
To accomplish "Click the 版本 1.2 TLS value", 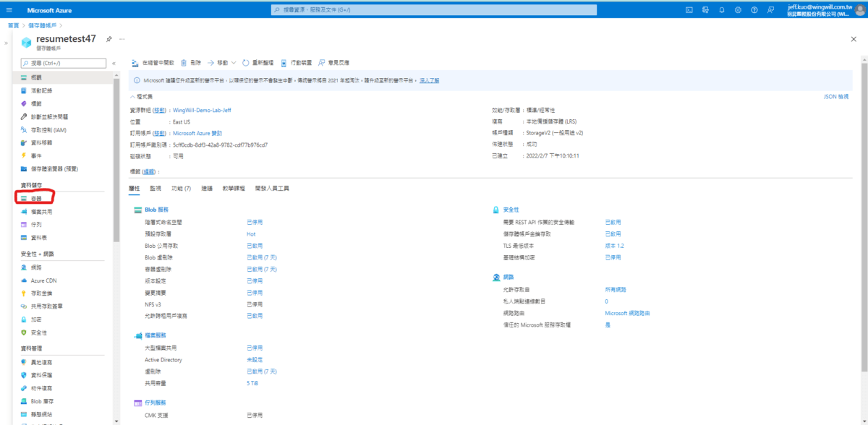I will pos(614,246).
